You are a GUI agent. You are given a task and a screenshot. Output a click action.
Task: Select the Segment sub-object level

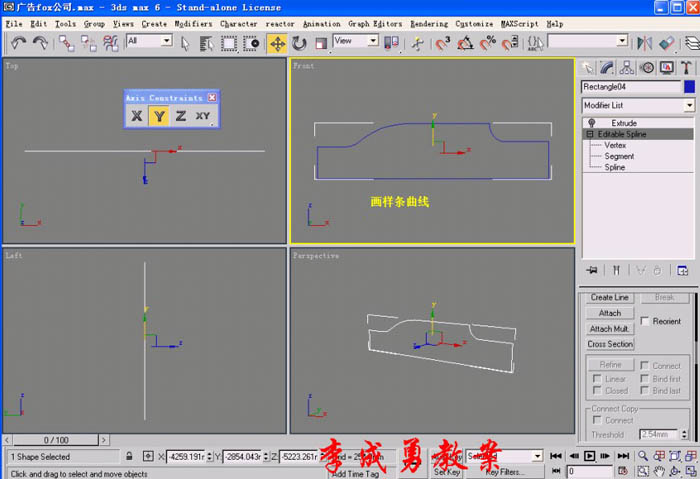[x=619, y=156]
